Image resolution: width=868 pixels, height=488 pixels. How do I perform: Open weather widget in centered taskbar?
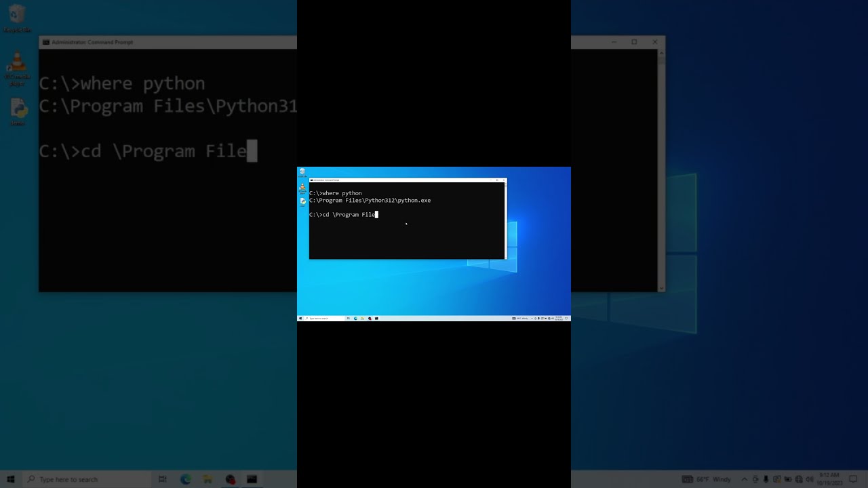pyautogui.click(x=520, y=319)
